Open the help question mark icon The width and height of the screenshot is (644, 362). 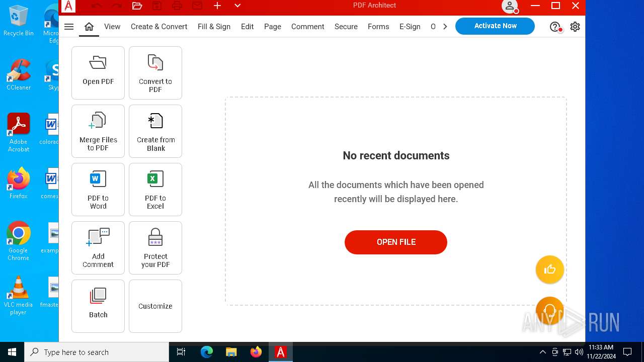pyautogui.click(x=555, y=27)
